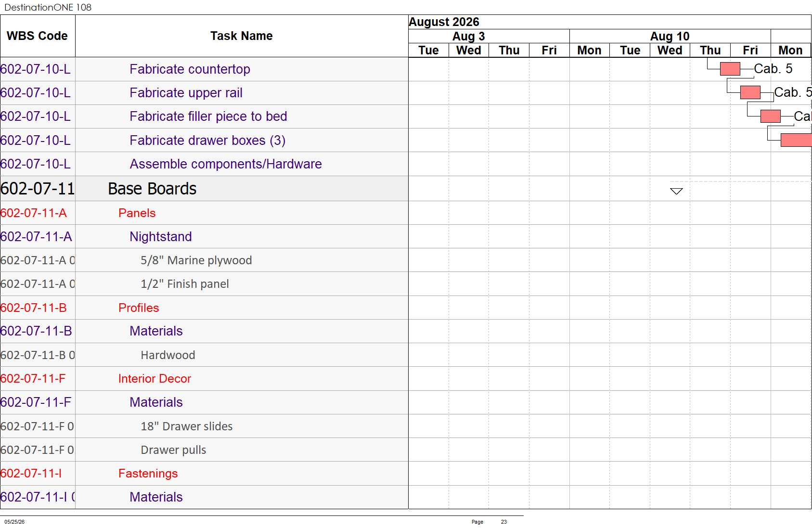This screenshot has height=528, width=812.
Task: Click the Aug 3 week header
Action: pos(489,37)
